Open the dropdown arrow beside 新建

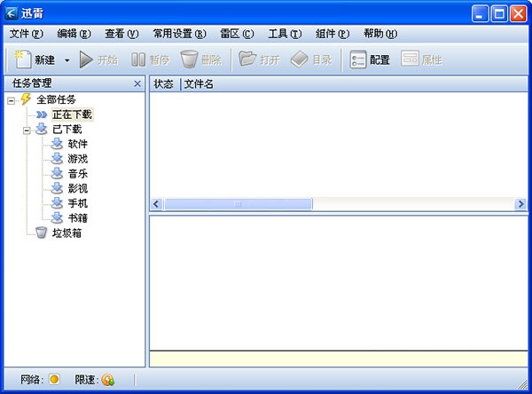(66, 60)
